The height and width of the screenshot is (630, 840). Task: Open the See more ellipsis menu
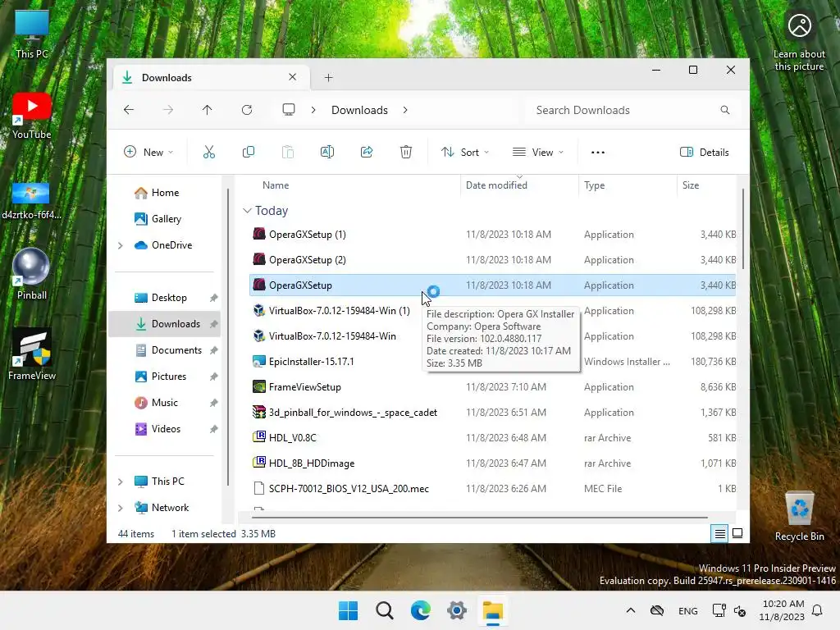tap(598, 152)
